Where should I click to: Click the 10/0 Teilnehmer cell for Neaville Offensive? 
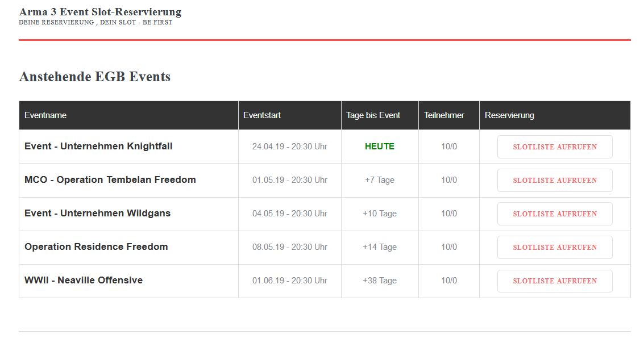pos(449,281)
